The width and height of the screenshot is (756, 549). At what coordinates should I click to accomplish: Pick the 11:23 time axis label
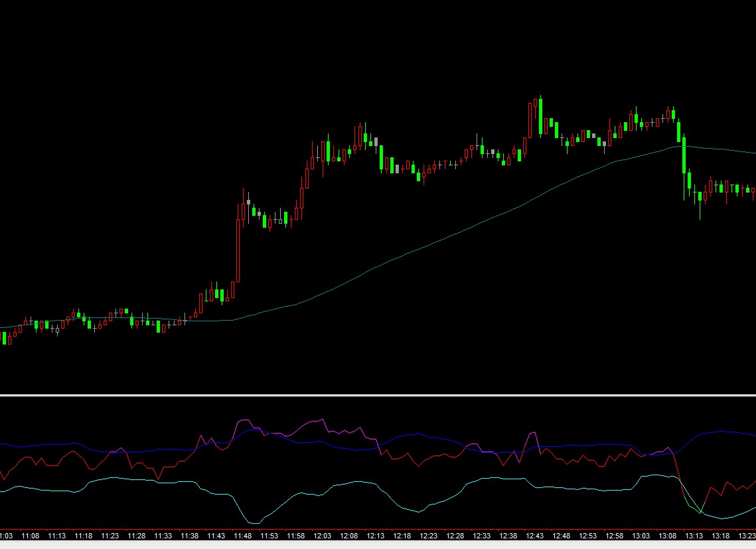(x=110, y=536)
